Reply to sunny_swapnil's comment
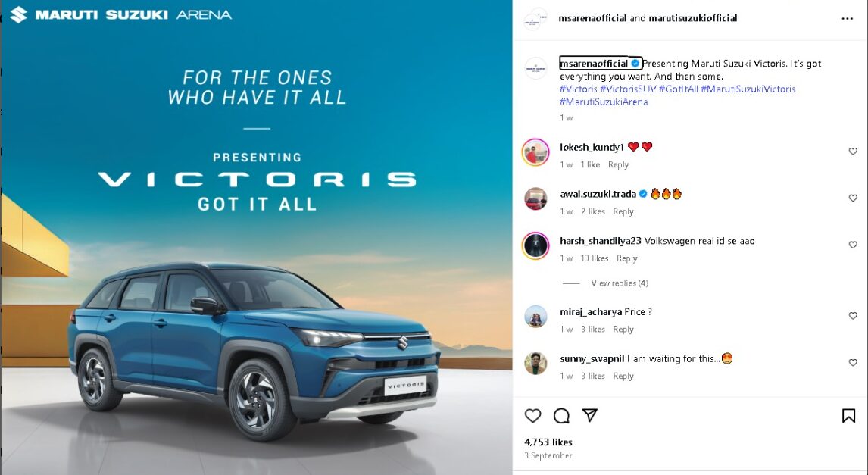The height and width of the screenshot is (475, 868). pos(623,376)
